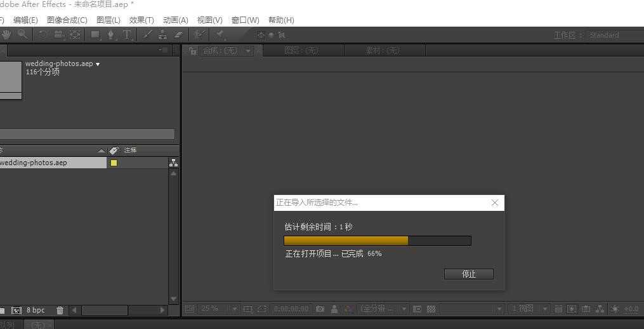Toggle the region of interest button
The width and height of the screenshot is (644, 329).
(x=417, y=309)
